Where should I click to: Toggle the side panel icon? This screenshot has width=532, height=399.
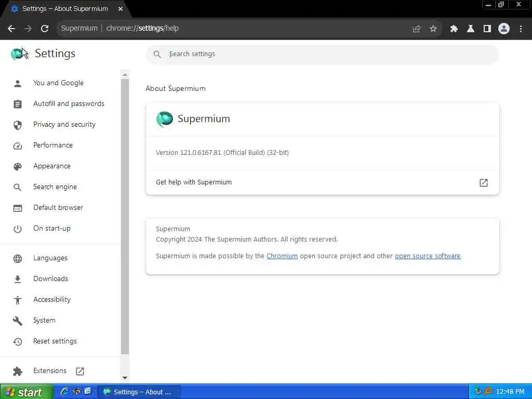[x=487, y=29]
